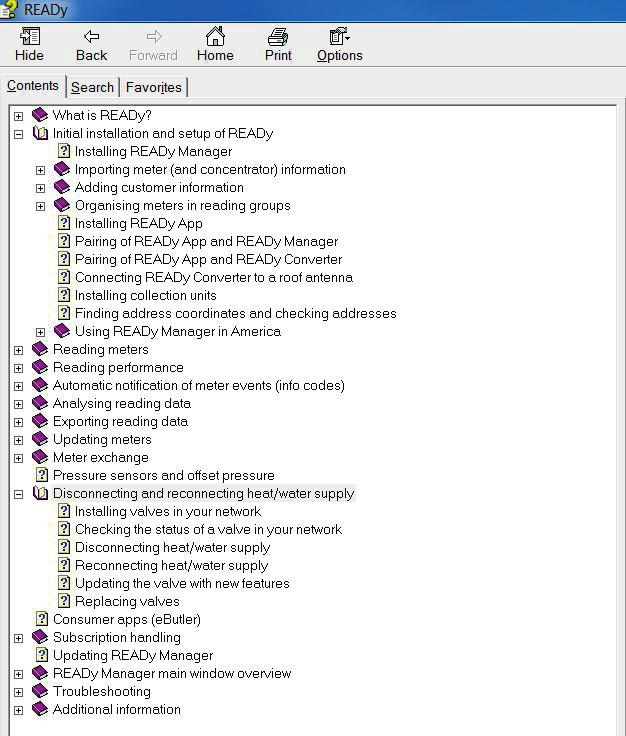Click page icon beside Installing READy Manager
This screenshot has height=736, width=626.
64,151
